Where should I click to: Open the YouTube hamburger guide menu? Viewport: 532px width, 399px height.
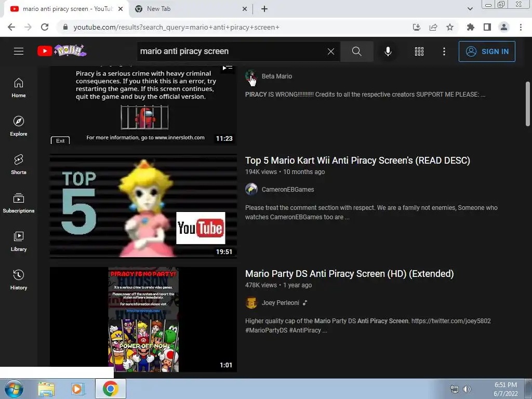[x=19, y=51]
